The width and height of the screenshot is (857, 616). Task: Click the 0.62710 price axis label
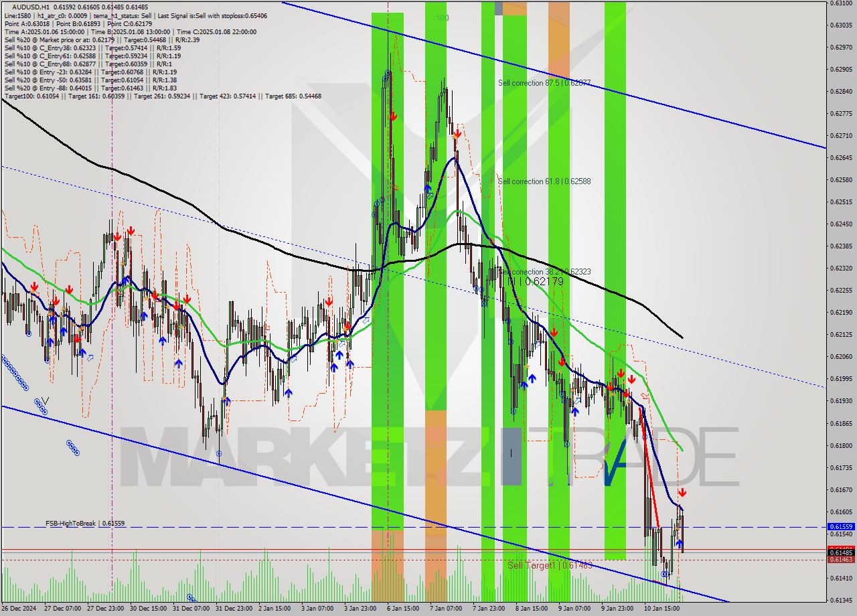(840, 136)
